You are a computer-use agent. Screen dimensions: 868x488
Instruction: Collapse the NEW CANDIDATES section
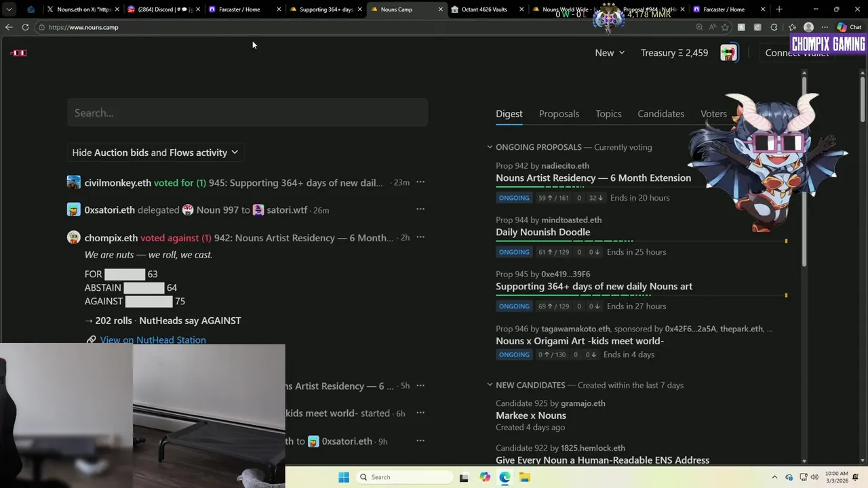[x=490, y=385]
